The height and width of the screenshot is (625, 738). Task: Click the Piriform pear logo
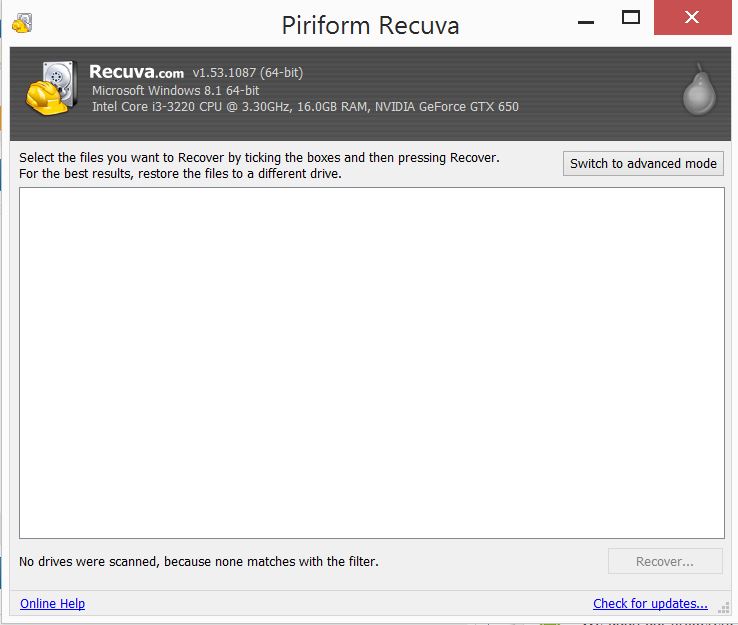pos(699,90)
